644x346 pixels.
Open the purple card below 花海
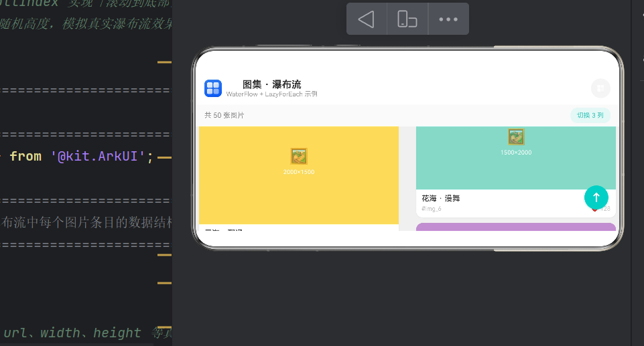pos(516,227)
